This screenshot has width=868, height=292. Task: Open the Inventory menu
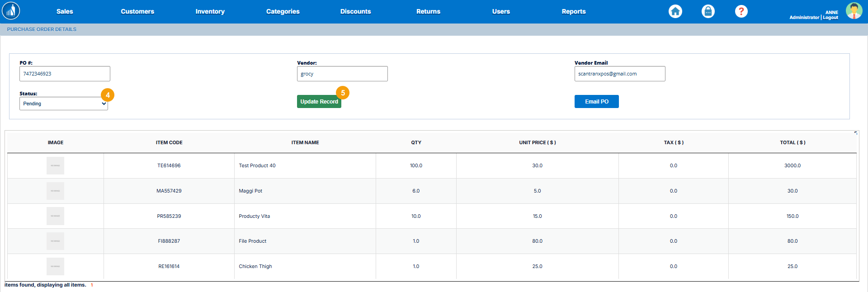click(x=210, y=12)
